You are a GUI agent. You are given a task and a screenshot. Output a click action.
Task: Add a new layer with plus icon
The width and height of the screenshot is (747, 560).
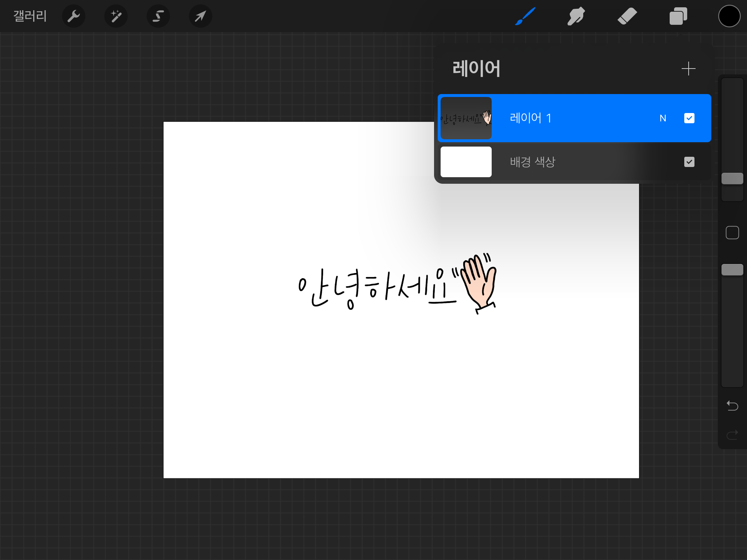click(688, 69)
